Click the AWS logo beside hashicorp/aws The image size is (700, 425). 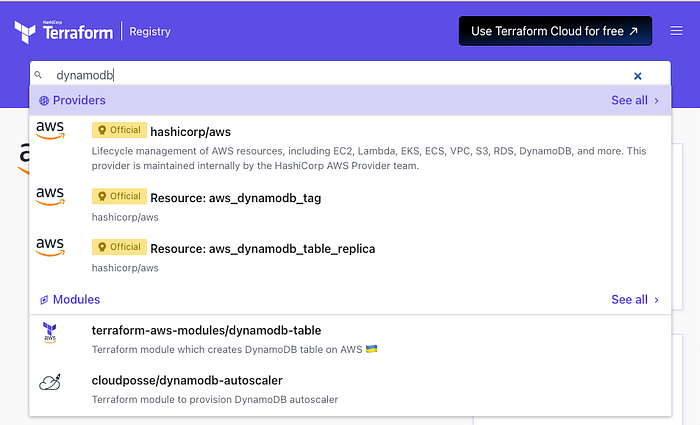point(50,130)
